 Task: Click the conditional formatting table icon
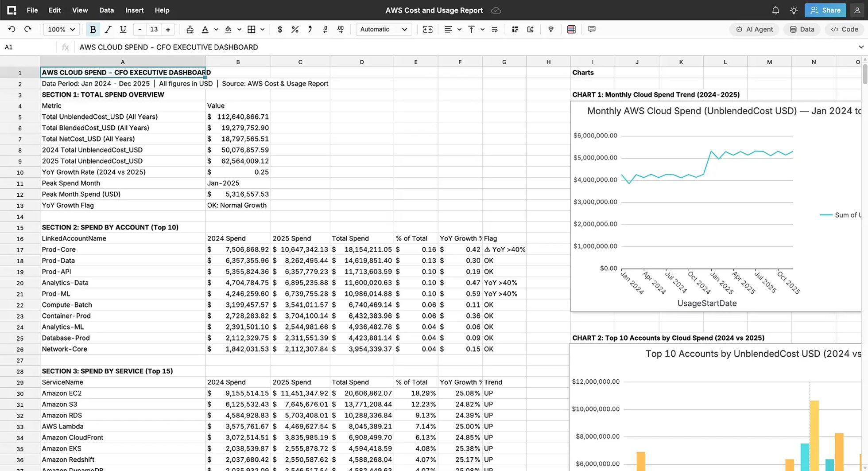pos(571,29)
